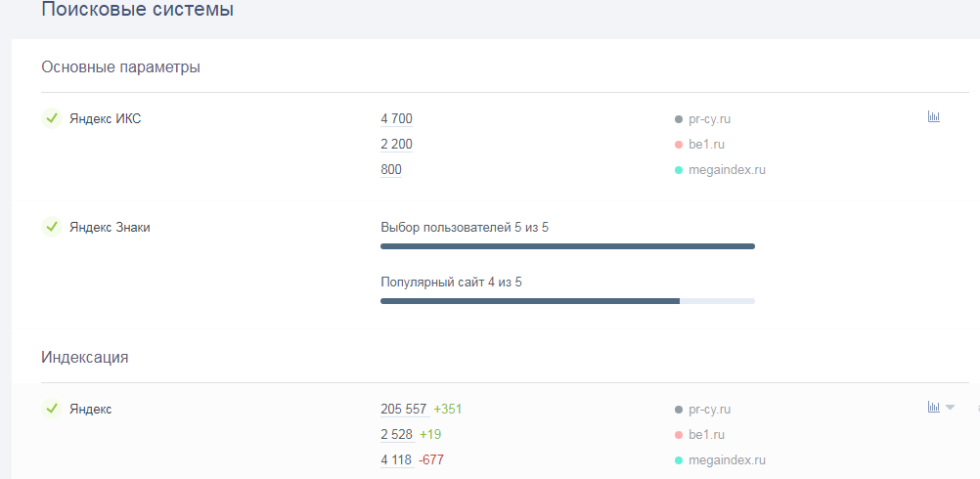Click the Выбор пользователей progress bar
Image resolution: width=980 pixels, height=479 pixels.
pos(567,246)
